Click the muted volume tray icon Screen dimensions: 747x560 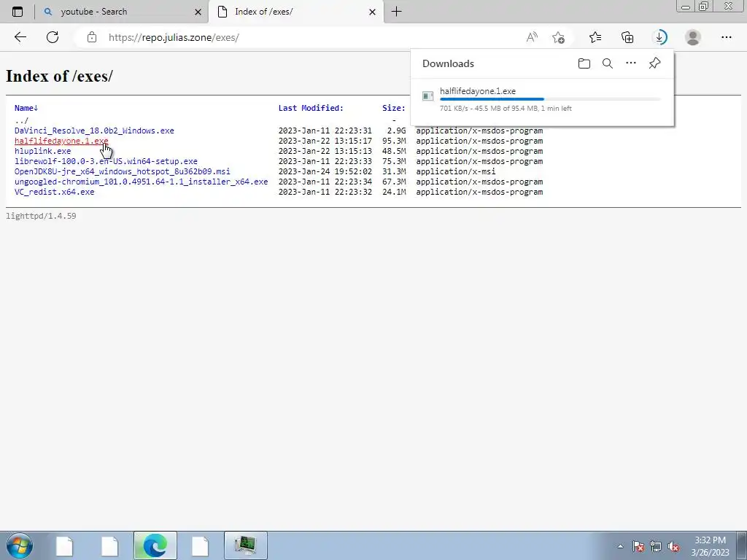tap(673, 546)
